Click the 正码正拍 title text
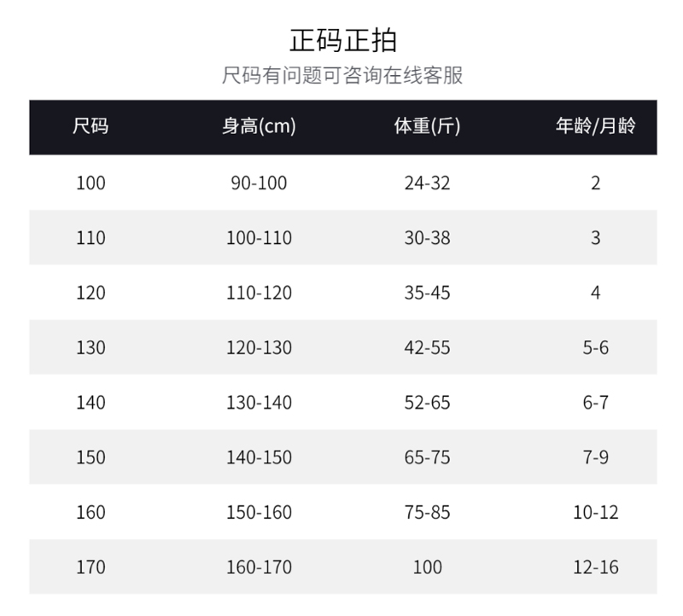This screenshot has width=683, height=616. (342, 40)
